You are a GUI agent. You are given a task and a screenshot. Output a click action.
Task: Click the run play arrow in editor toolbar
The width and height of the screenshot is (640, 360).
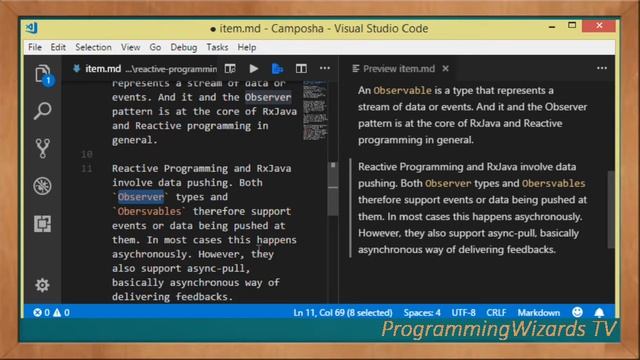point(253,69)
